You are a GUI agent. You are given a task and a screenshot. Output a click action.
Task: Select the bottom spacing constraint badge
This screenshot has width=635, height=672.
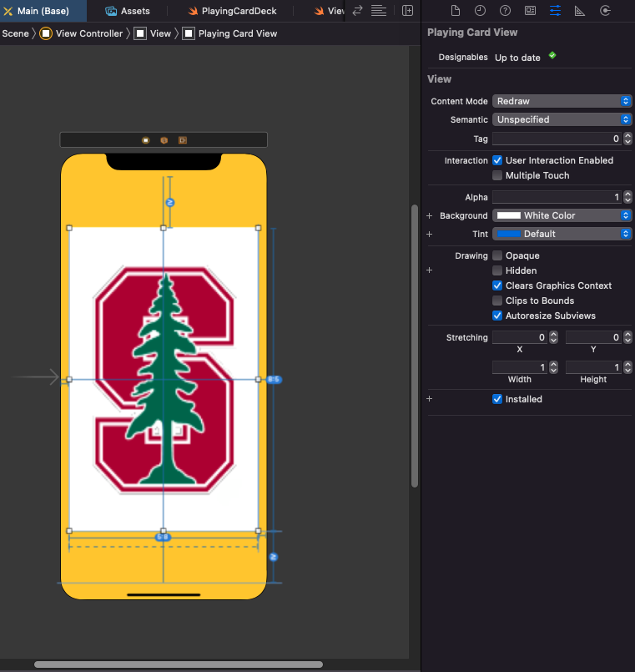pyautogui.click(x=274, y=557)
